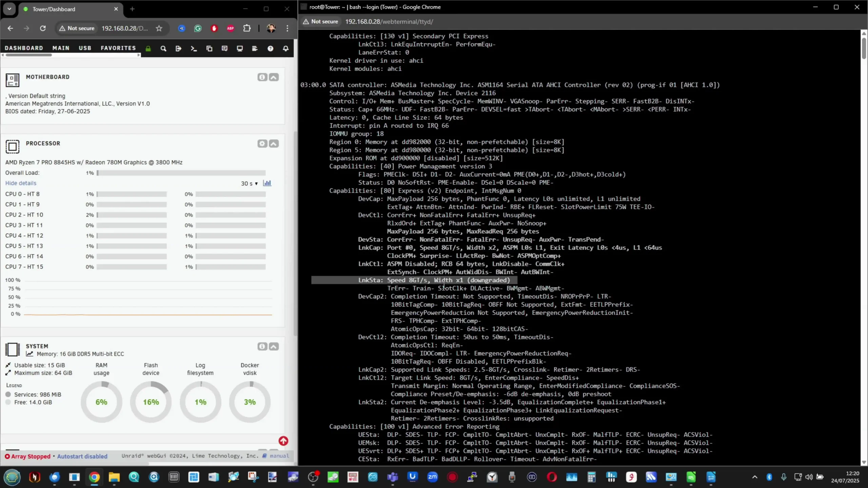Click the Bluetooth tray icon
The height and width of the screenshot is (488, 868).
tap(769, 477)
